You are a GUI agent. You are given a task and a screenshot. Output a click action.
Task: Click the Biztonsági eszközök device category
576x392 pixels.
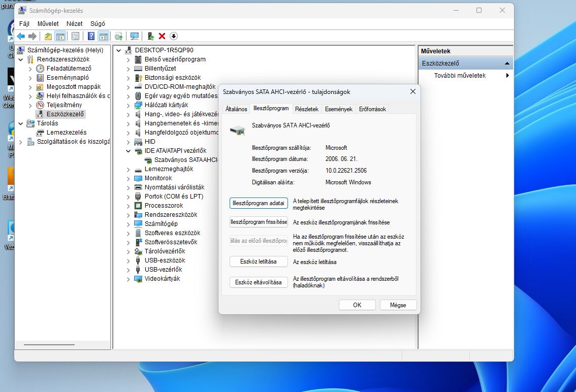coord(173,78)
